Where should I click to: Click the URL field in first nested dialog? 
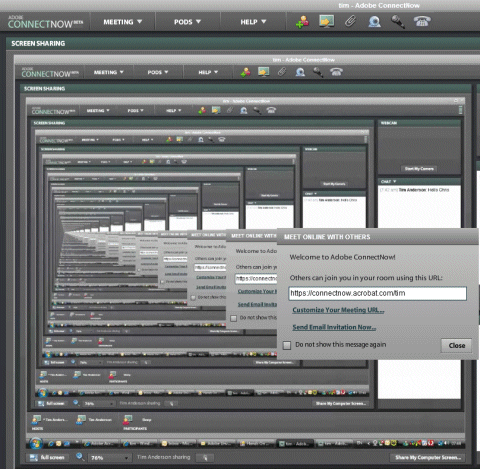[x=256, y=278]
